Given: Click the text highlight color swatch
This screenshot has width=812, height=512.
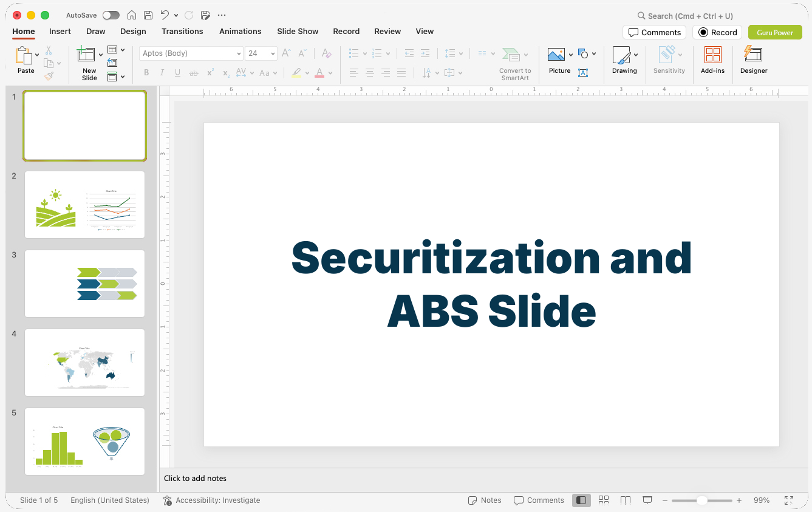Looking at the screenshot, I should [296, 73].
